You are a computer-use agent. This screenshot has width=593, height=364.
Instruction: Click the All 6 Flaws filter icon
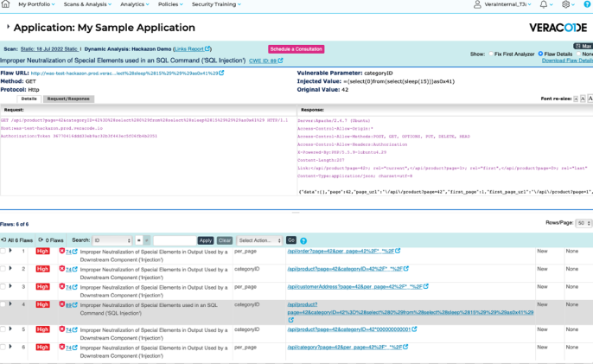pos(3,239)
